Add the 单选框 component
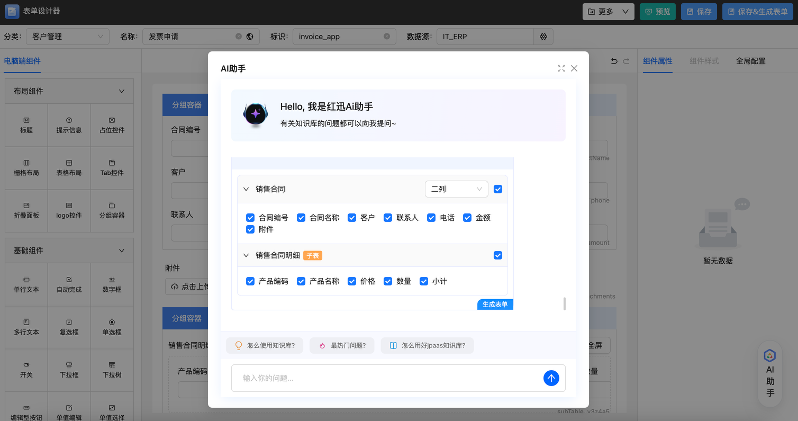The height and width of the screenshot is (421, 798). (112, 327)
